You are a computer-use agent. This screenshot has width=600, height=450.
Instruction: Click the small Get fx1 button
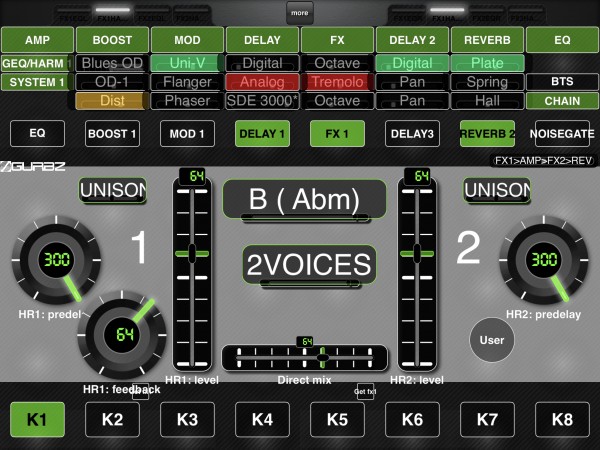365,391
